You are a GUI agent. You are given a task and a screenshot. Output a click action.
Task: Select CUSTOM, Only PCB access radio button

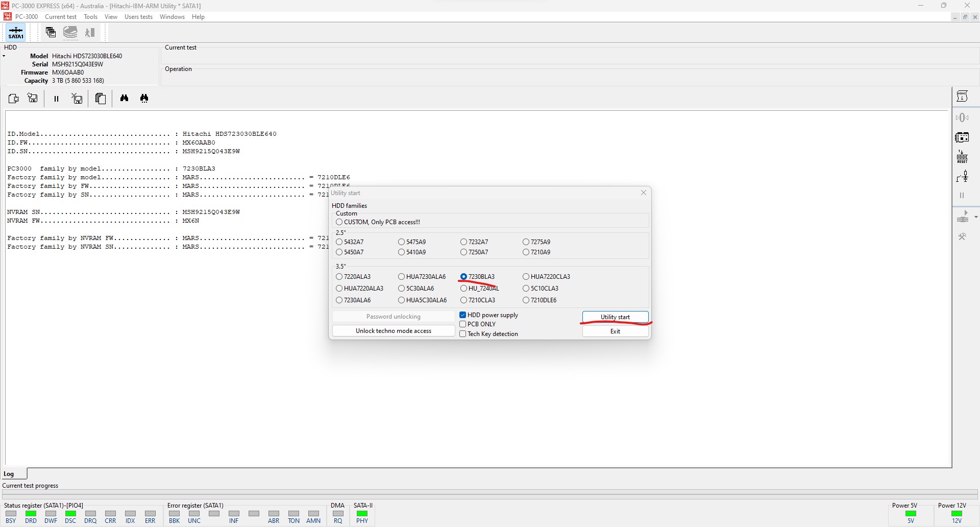(x=339, y=222)
